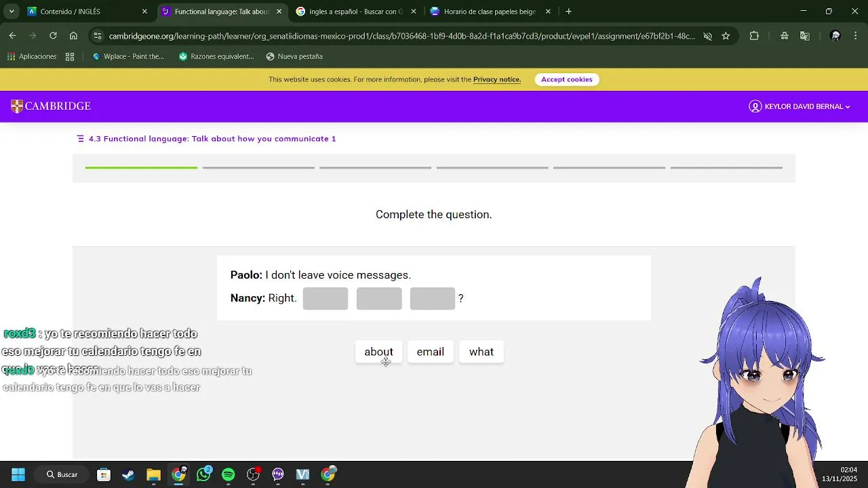
Task: Close the Horario de clase tab
Action: 548,12
